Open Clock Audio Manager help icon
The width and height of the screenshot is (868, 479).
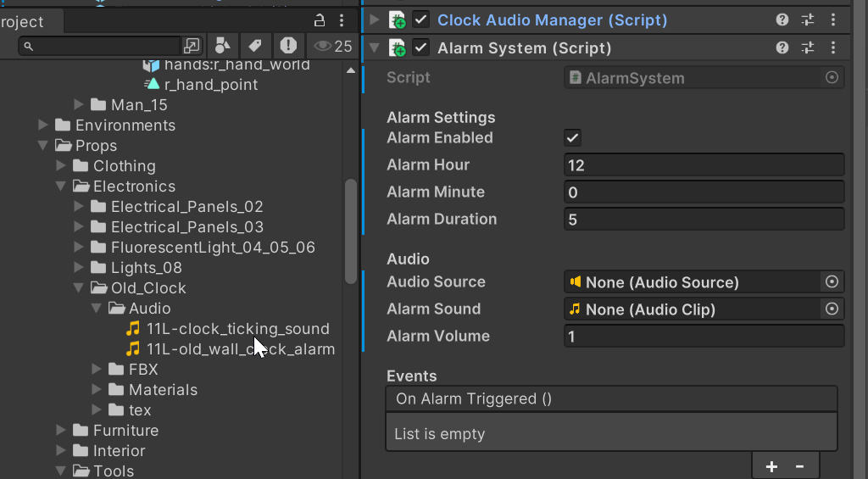pyautogui.click(x=782, y=20)
